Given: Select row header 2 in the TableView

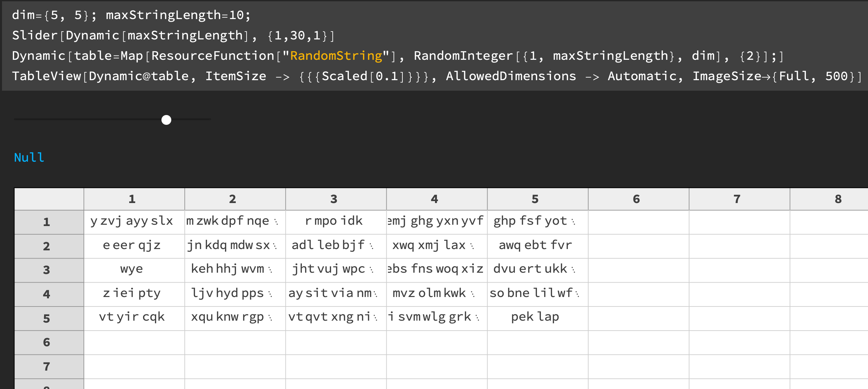Looking at the screenshot, I should pos(47,246).
